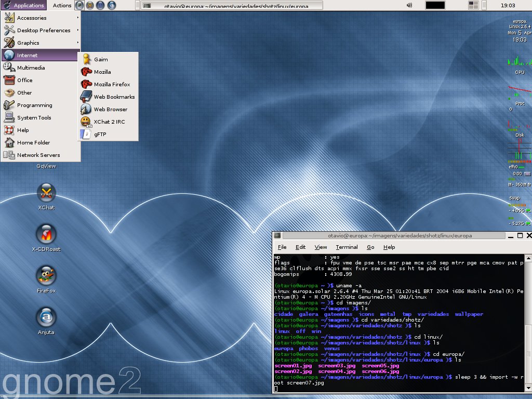
Task: Click the black system monitor applet on panel
Action: [435, 5]
